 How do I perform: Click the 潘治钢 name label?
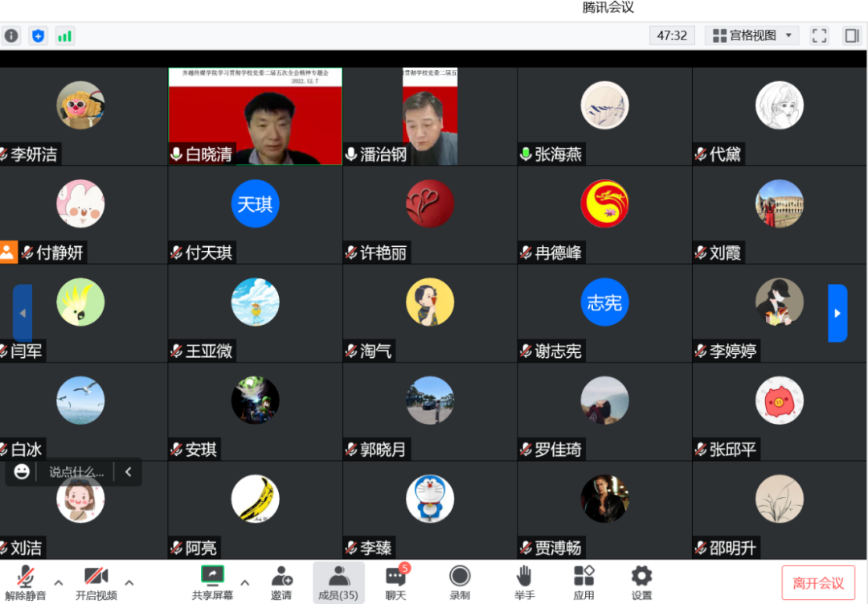[x=383, y=154]
